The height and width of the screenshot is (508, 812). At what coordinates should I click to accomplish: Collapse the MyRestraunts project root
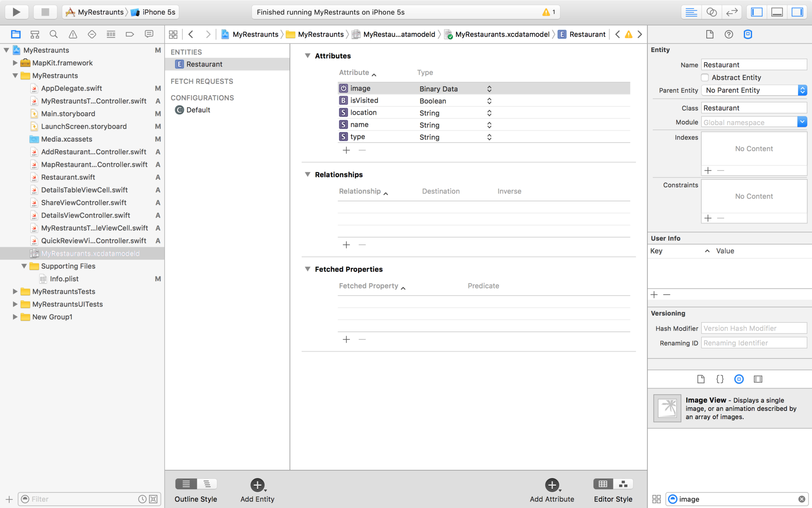(x=6, y=50)
